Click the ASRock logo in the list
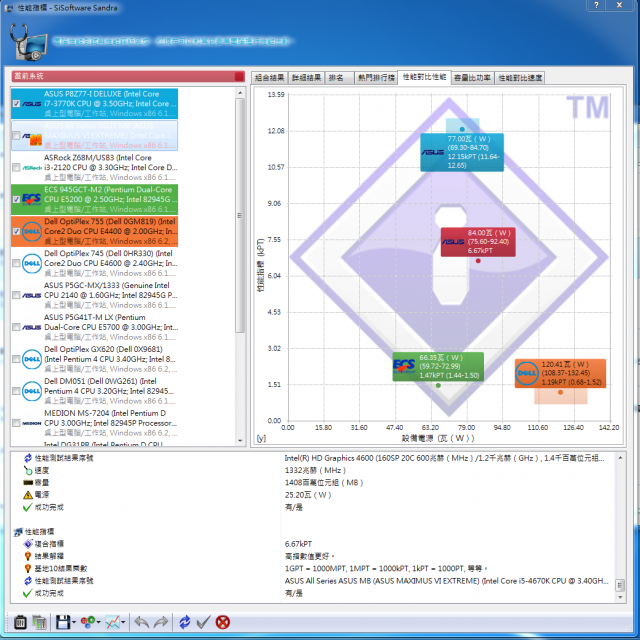640x640 pixels. pos(31,168)
